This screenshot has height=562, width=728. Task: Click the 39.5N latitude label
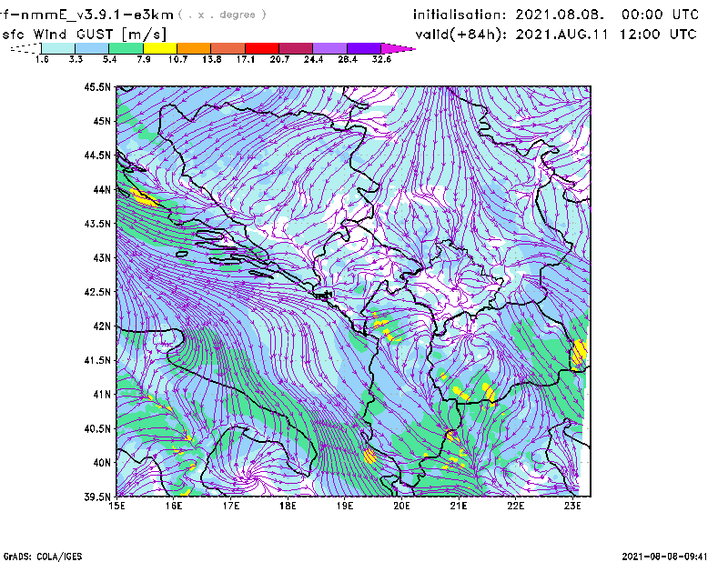pos(97,497)
